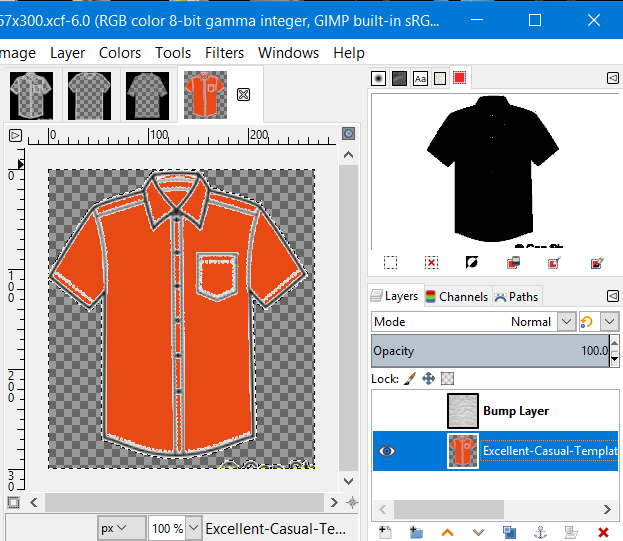Viewport: 623px width, 541px height.
Task: Open the layer Mode dropdown
Action: [566, 322]
